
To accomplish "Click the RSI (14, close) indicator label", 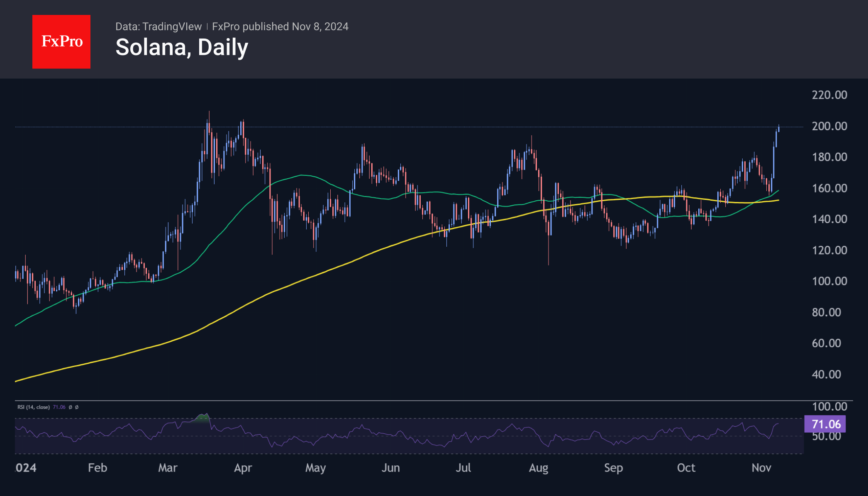I will (33, 407).
